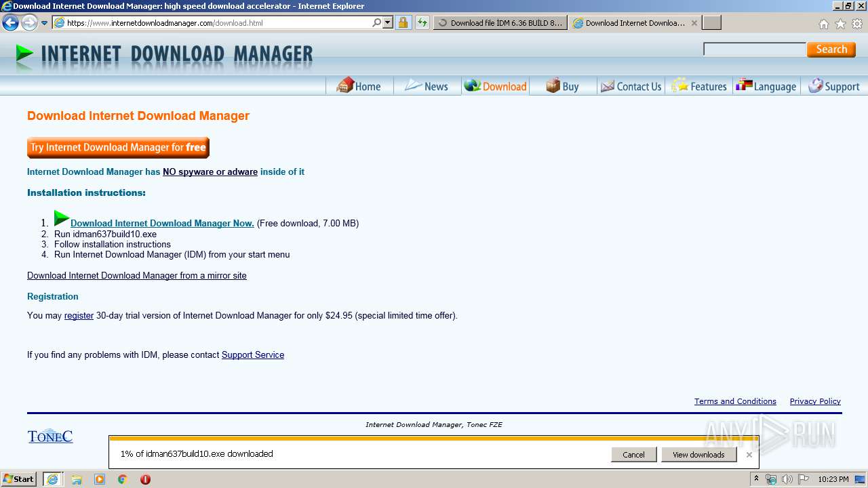Viewport: 868px width, 488px height.
Task: Click the green arrow download icon
Action: (62, 218)
